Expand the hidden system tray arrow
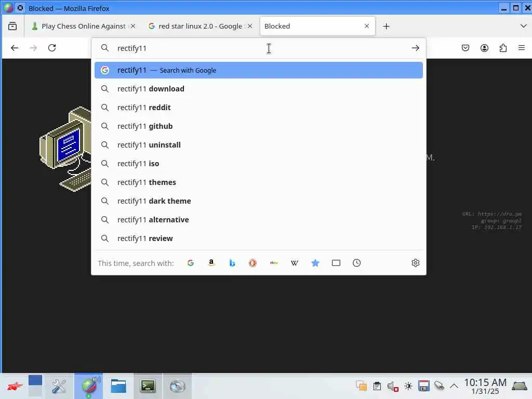 point(454,386)
